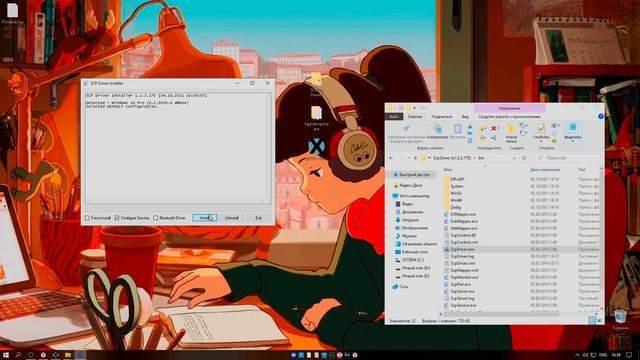
Task: Expand the Свойства dropdown arrow
Action: click(541, 142)
